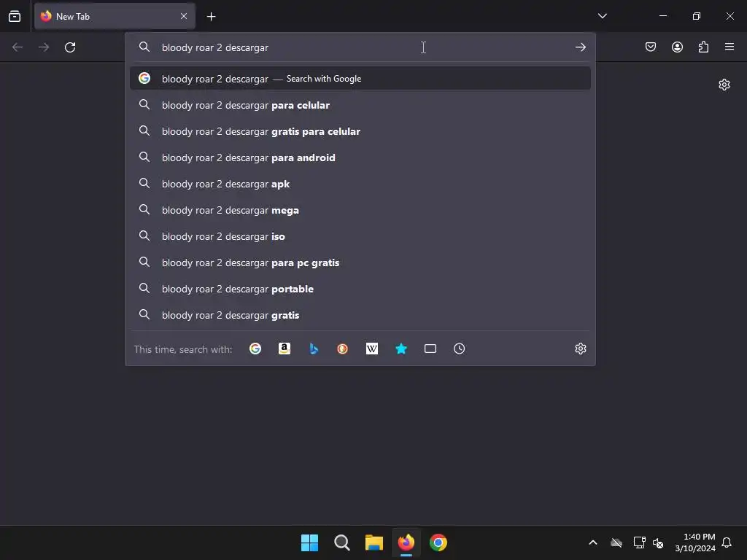Switch to the New Tab tab
The height and width of the screenshot is (560, 747).
115,16
